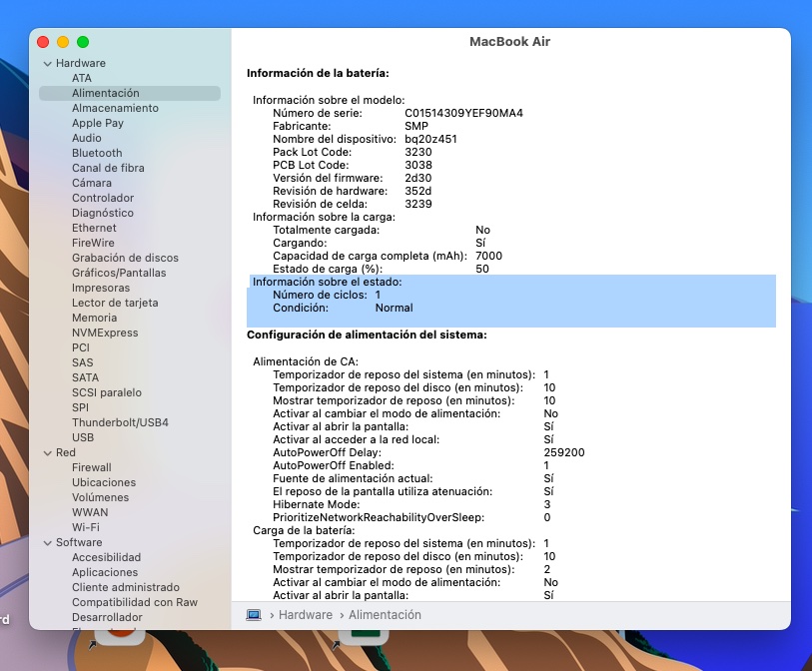
Task: Click the laptop icon in the path bar
Action: pos(254,615)
